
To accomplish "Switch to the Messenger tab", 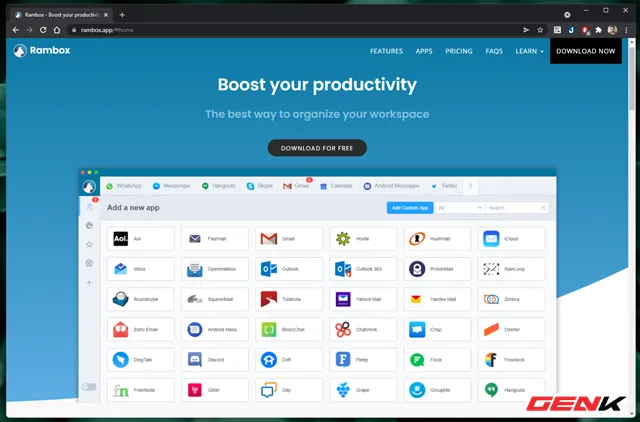I will (171, 186).
